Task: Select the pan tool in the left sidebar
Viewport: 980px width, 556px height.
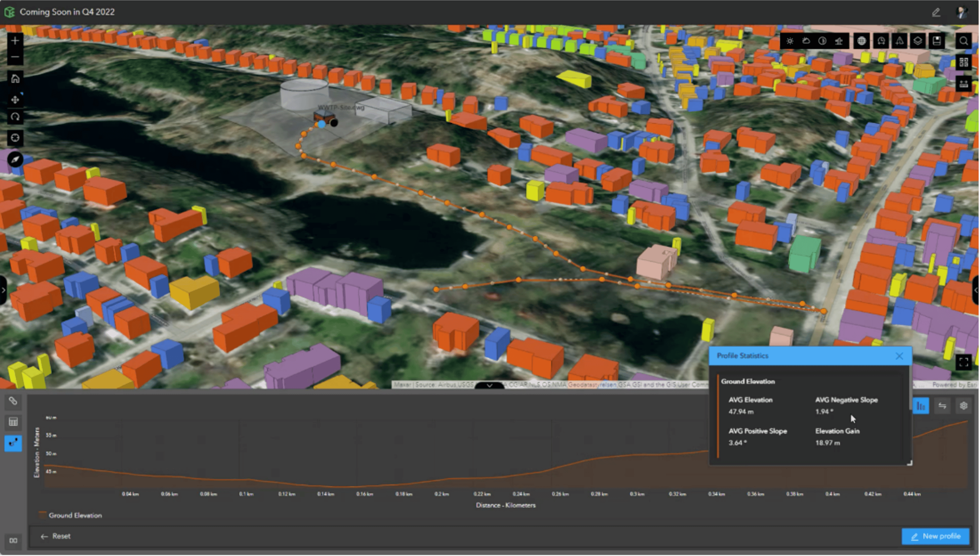Action: (x=15, y=100)
